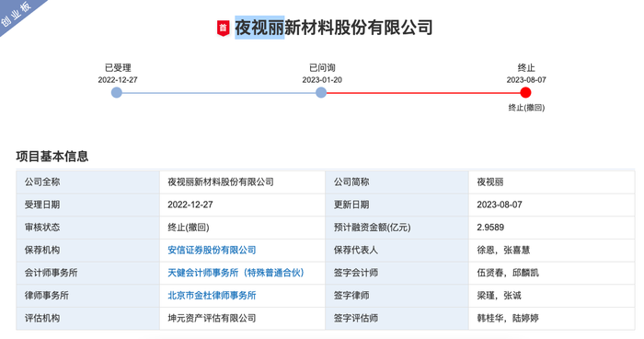This screenshot has width=644, height=339.
Task: Click the 律师事务所 label cell
Action: tap(87, 296)
